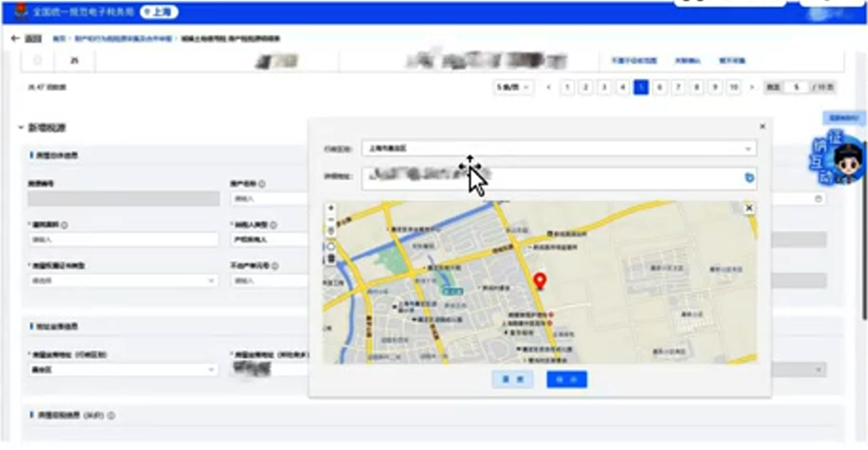Open the 5条/页 page size dropdown
The width and height of the screenshot is (868, 450).
pyautogui.click(x=513, y=87)
